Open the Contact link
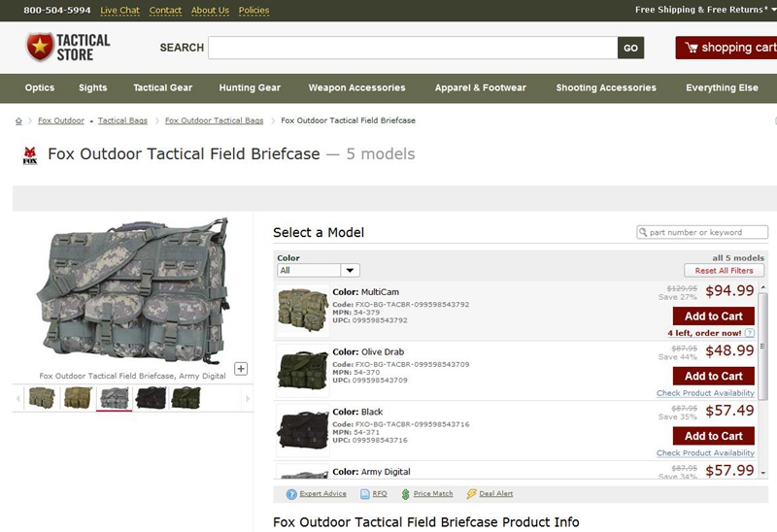 pos(165,11)
